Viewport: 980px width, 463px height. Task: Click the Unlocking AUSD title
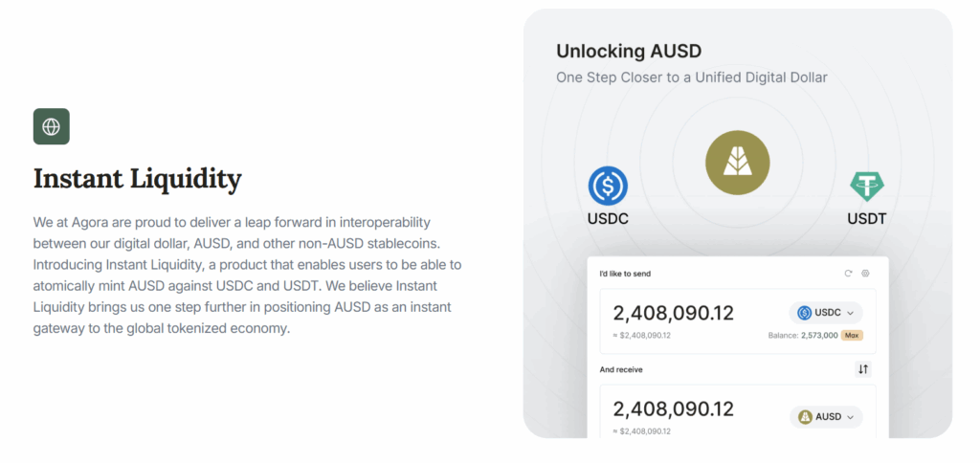coord(628,50)
